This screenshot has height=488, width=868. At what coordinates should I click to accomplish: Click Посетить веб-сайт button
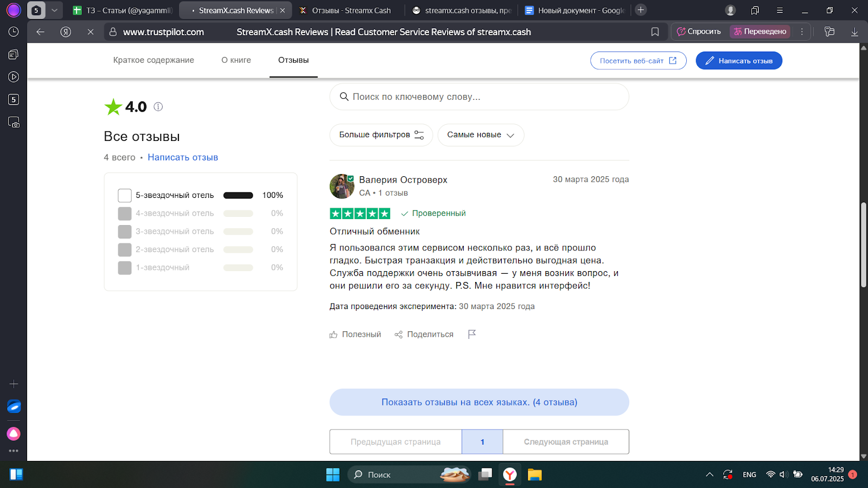[x=638, y=61]
